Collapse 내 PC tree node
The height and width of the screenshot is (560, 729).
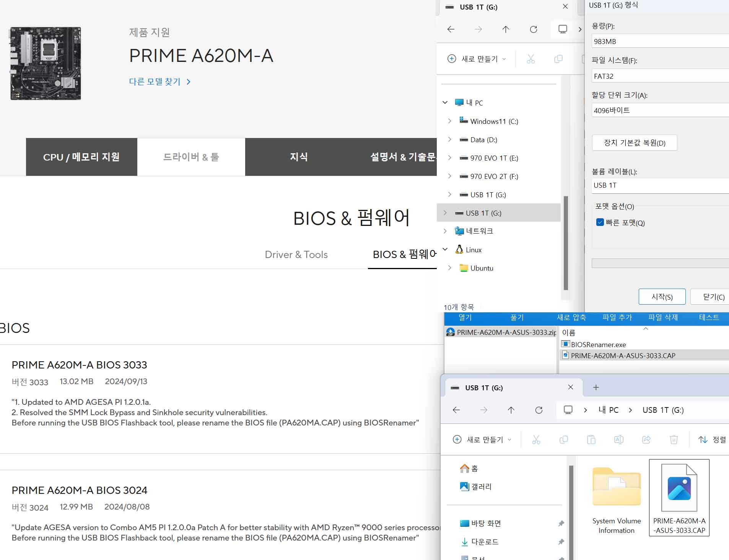445,102
